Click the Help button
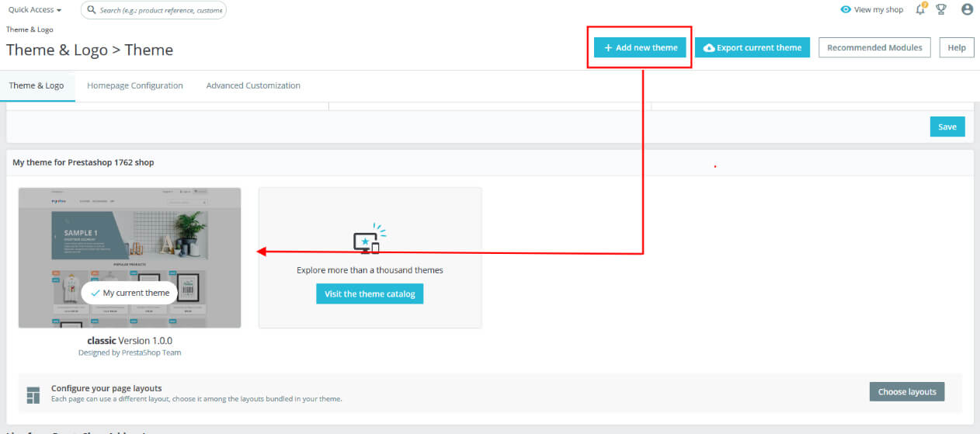 (x=956, y=47)
